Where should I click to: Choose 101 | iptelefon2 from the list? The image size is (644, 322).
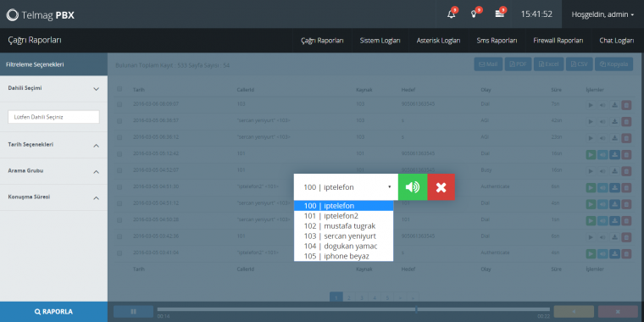[x=343, y=215]
